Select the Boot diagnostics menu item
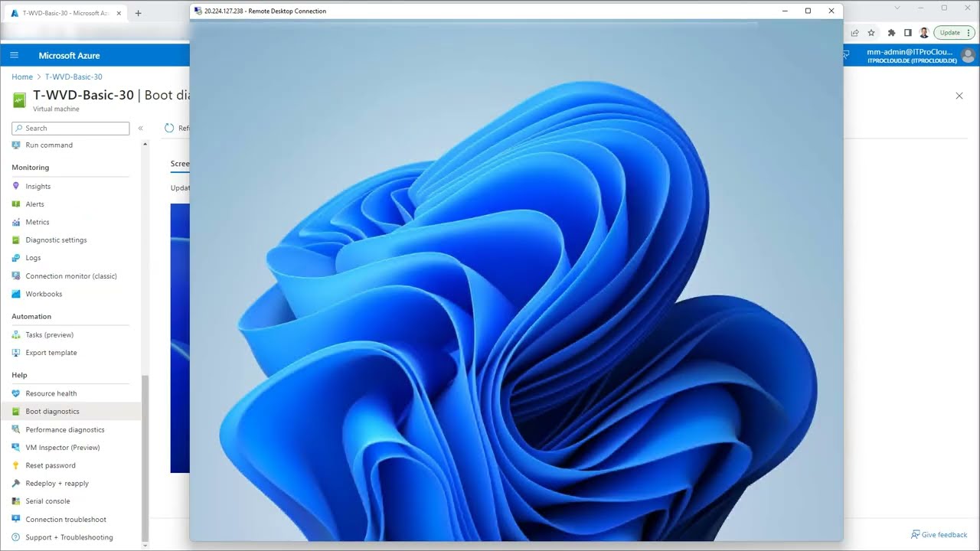 click(x=70, y=412)
